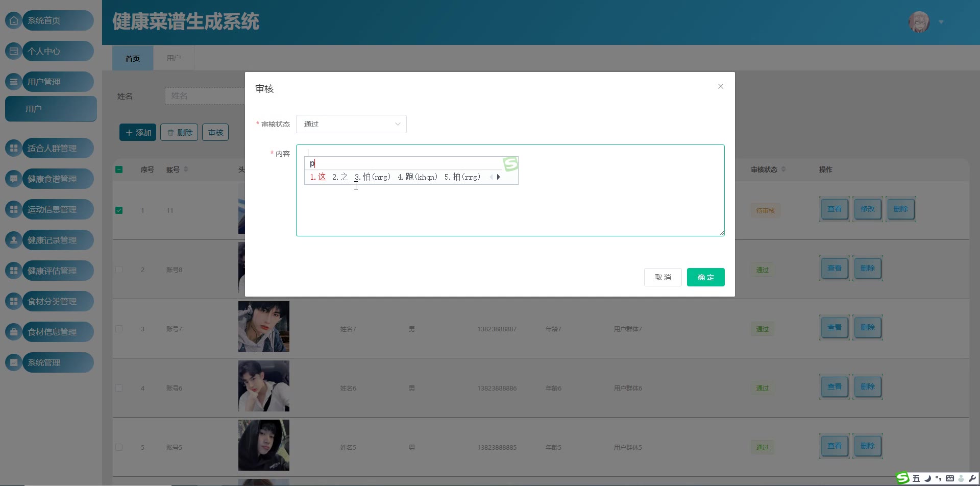This screenshot has height=486, width=980.
Task: Click into the 内容 text area
Action: [x=510, y=190]
